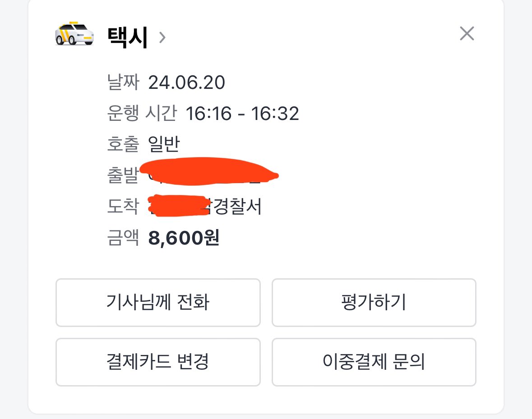Expand the chevron arrow beside 택시
This screenshot has width=532, height=419.
point(162,37)
